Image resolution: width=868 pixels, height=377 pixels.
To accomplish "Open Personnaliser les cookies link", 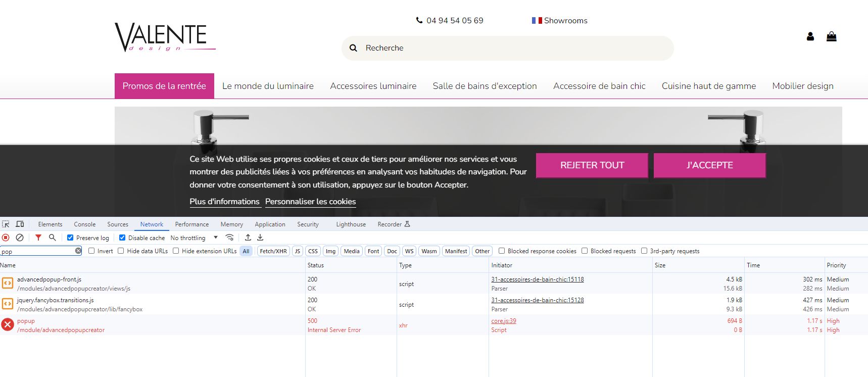I will [x=310, y=202].
